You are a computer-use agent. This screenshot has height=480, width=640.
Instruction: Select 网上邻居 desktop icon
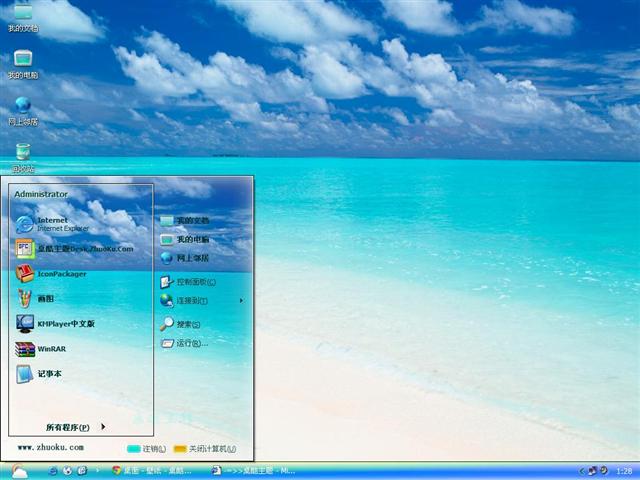click(23, 109)
